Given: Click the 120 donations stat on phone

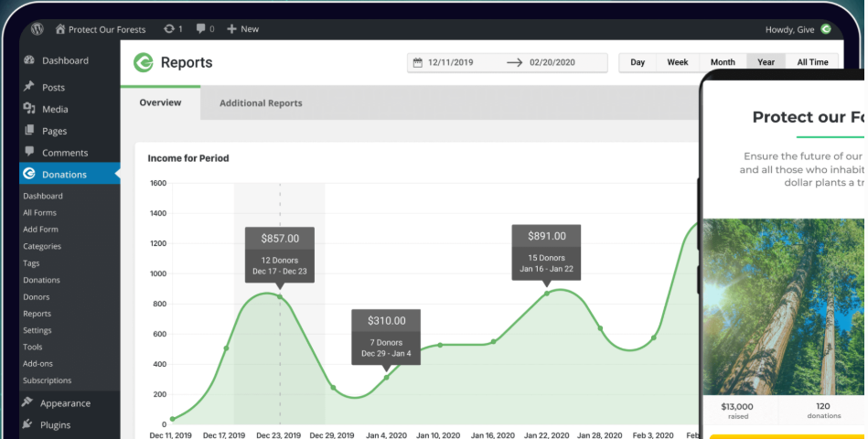Looking at the screenshot, I should coord(824,411).
